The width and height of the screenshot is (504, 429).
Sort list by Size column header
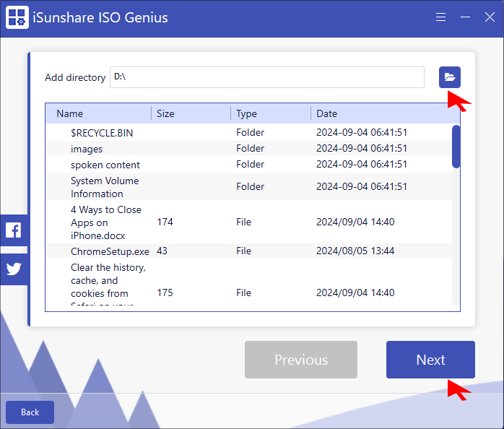pos(165,113)
